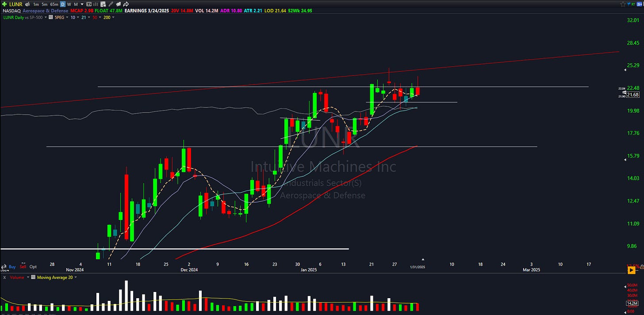The width and height of the screenshot is (644, 315).
Task: Click the blue bird icon top right
Action: coord(629,4)
